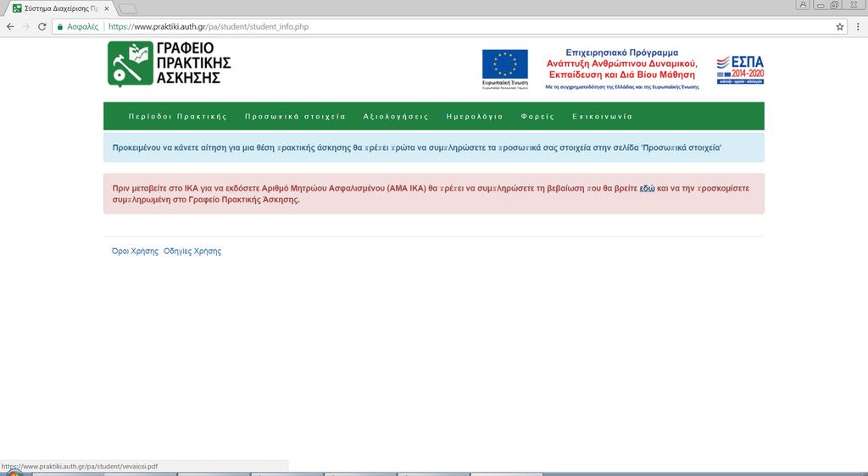Click the ΕΣΠΑ 2014-2020 logo
868x476 pixels.
(740, 69)
